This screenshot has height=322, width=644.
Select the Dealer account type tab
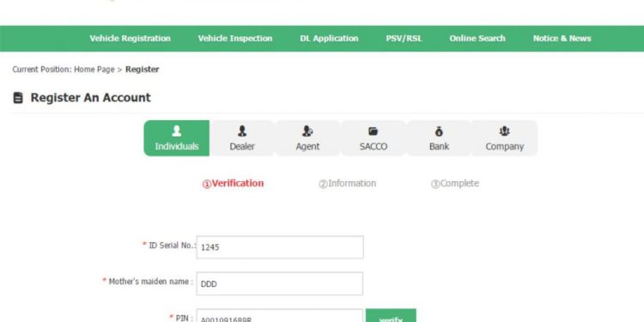click(242, 138)
